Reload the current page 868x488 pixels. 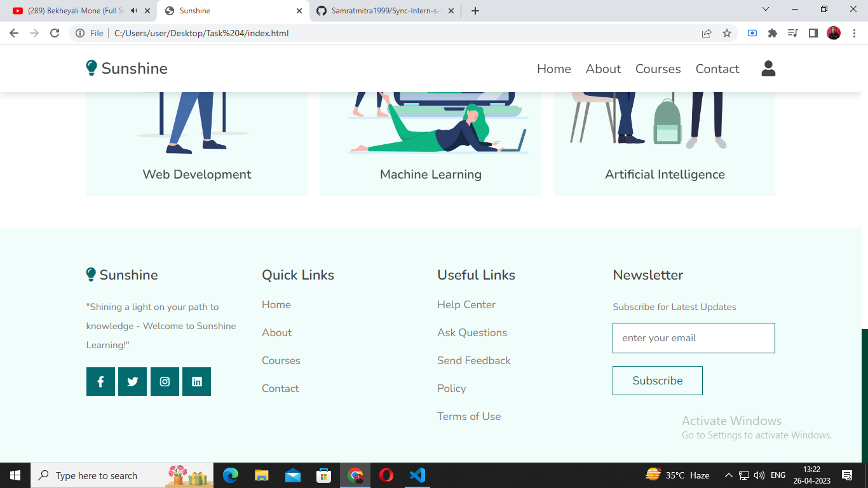(x=55, y=33)
